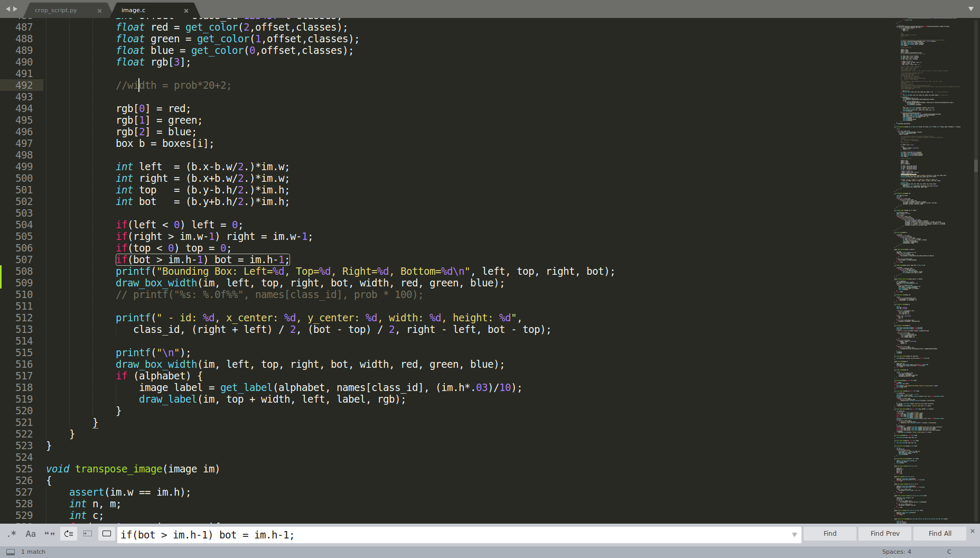Image resolution: width=980 pixels, height=558 pixels.
Task: Click the '1 match' status text
Action: pyautogui.click(x=33, y=552)
